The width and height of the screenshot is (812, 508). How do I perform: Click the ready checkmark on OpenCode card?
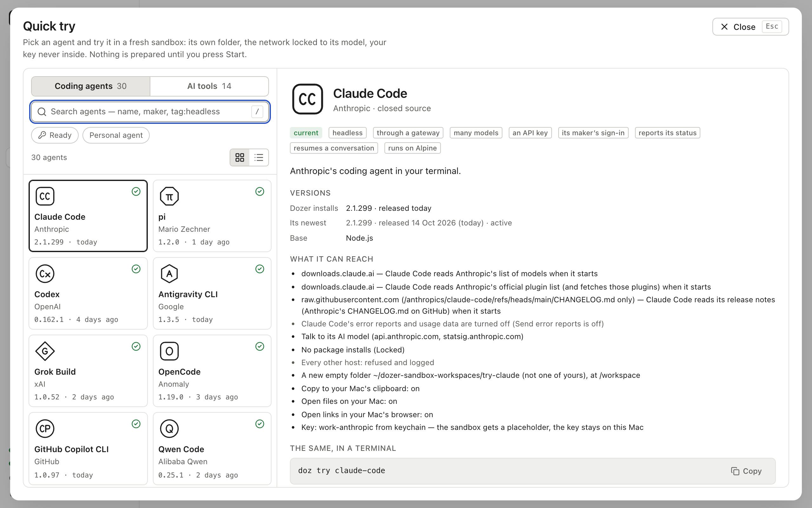[260, 346]
